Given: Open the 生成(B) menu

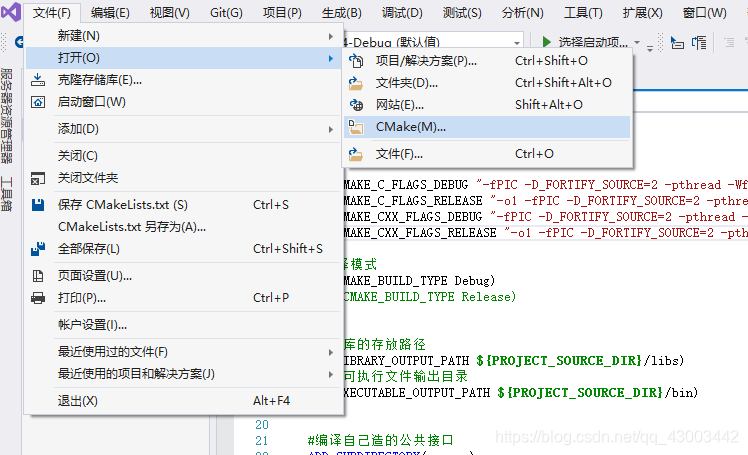Looking at the screenshot, I should [342, 12].
